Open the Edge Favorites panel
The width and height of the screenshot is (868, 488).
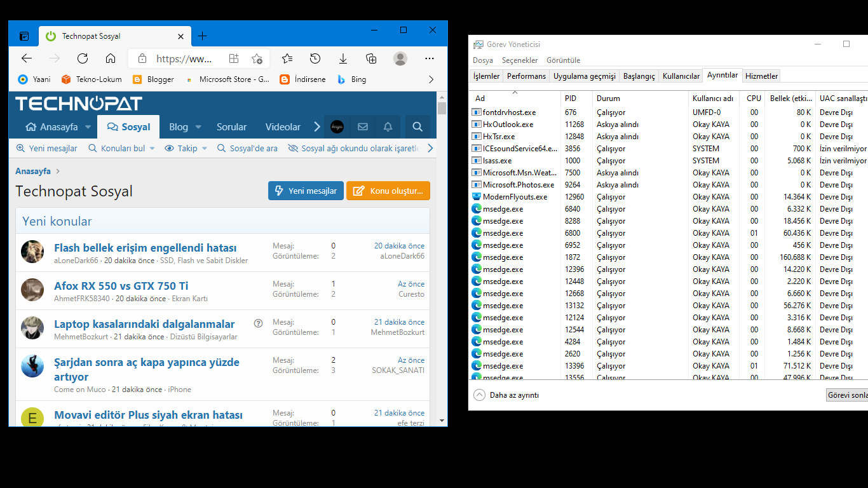287,58
